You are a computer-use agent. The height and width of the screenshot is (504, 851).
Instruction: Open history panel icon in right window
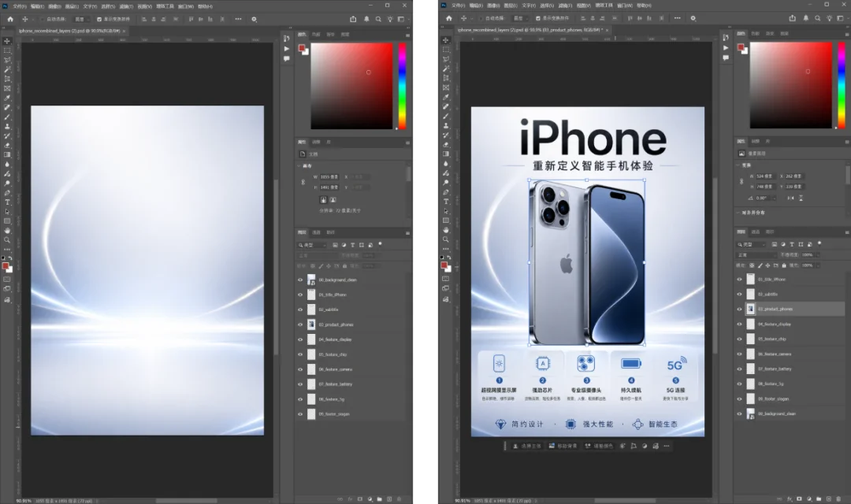pyautogui.click(x=725, y=38)
